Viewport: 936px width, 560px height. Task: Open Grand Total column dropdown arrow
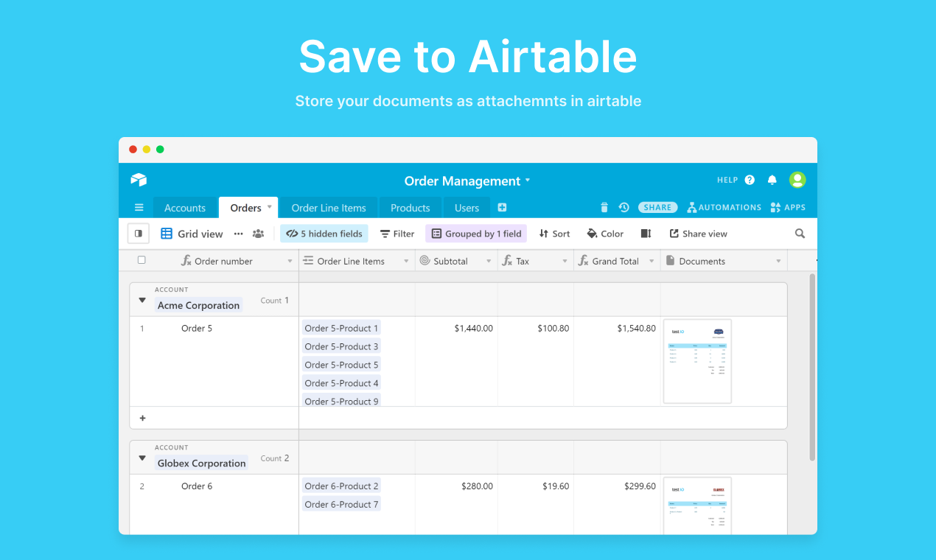pos(652,261)
